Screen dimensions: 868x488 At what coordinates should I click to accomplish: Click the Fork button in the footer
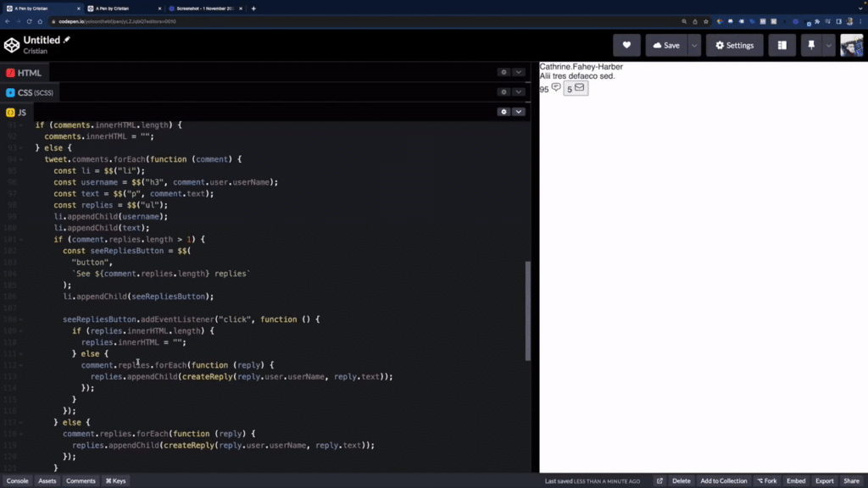[x=767, y=480]
